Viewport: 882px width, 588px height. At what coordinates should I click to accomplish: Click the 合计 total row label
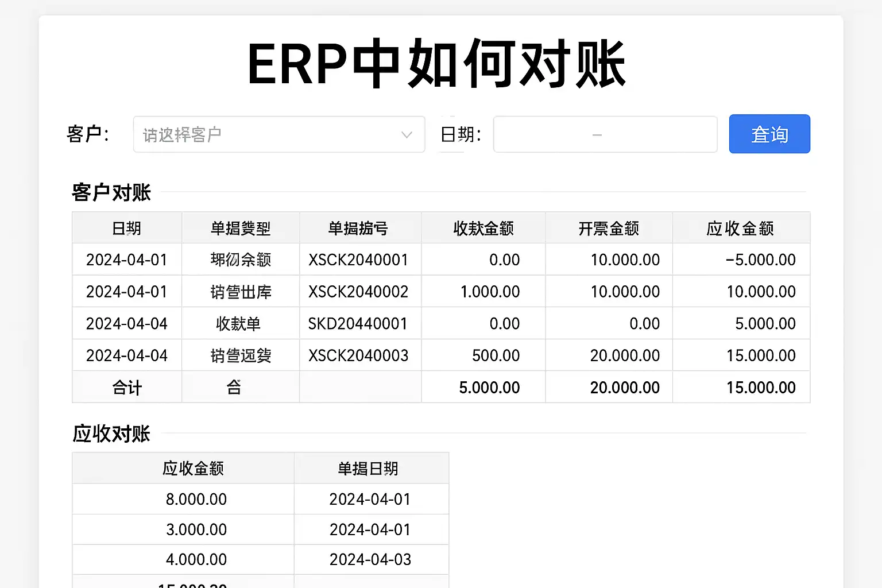point(127,388)
